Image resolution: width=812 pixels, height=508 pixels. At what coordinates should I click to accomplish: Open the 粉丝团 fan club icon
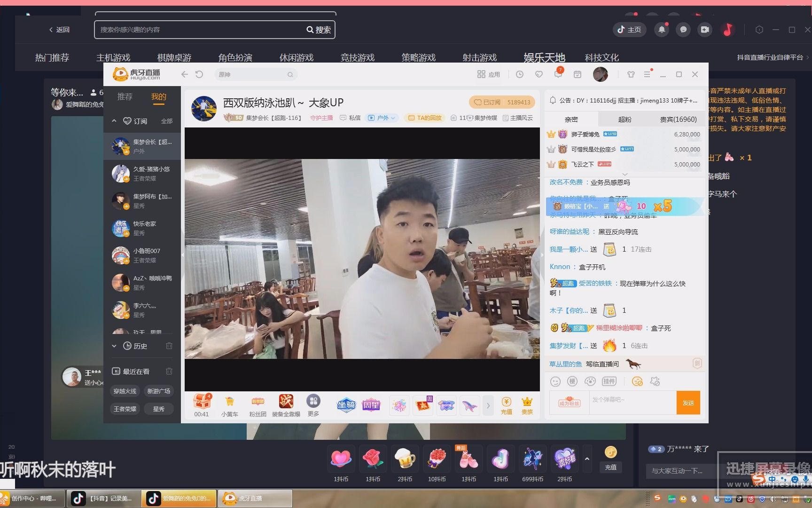click(258, 405)
